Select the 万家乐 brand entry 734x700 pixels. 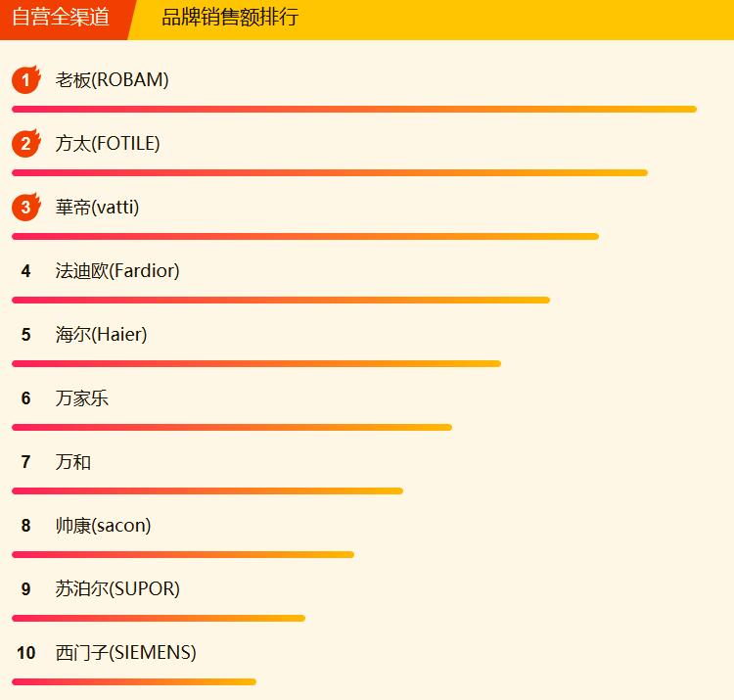tap(82, 398)
